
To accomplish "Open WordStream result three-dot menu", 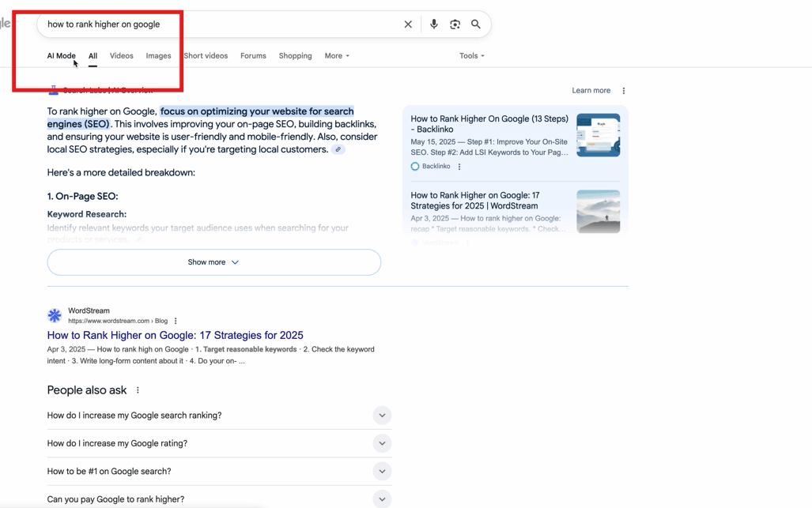I will coord(176,322).
